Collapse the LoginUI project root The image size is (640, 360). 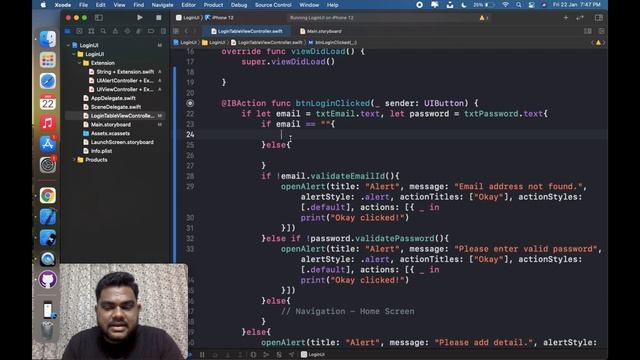[68, 45]
